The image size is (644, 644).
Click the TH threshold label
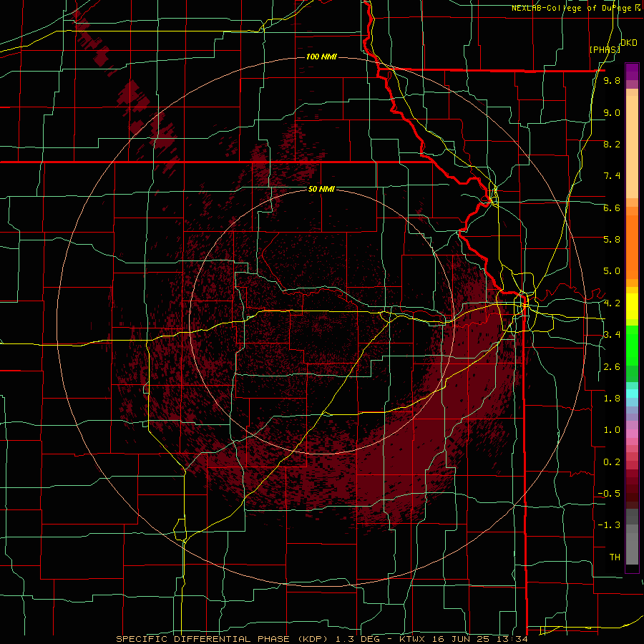tap(615, 557)
